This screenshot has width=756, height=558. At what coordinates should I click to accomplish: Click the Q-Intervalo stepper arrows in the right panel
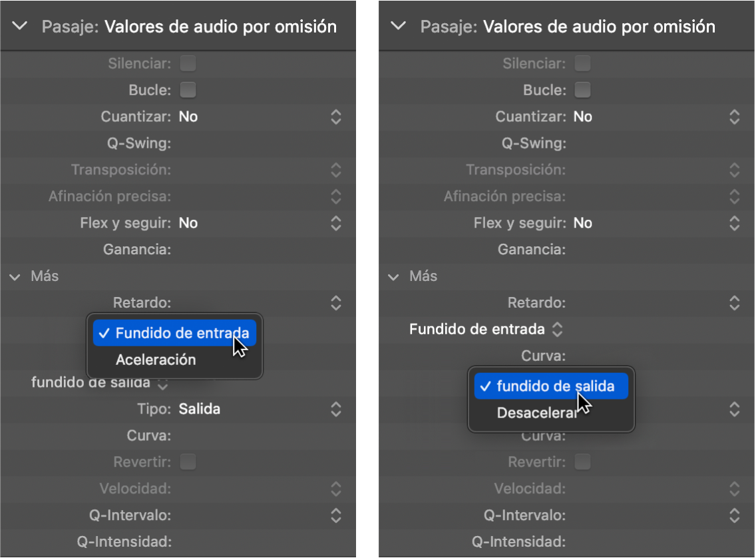pos(734,515)
